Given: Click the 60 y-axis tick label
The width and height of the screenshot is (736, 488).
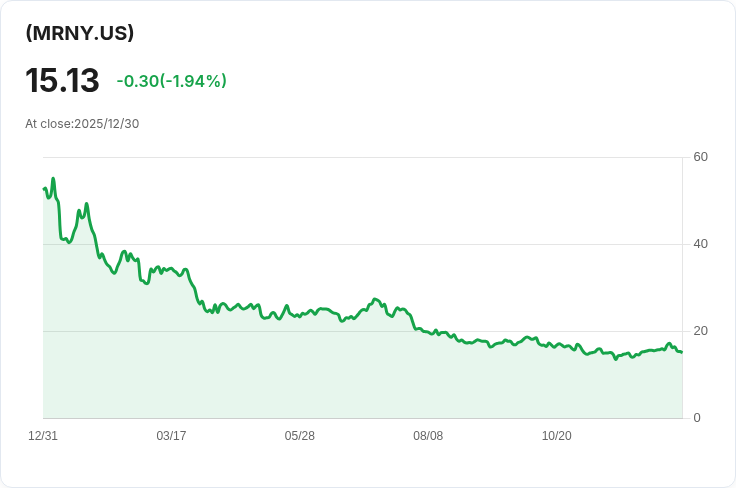Looking at the screenshot, I should pos(700,157).
